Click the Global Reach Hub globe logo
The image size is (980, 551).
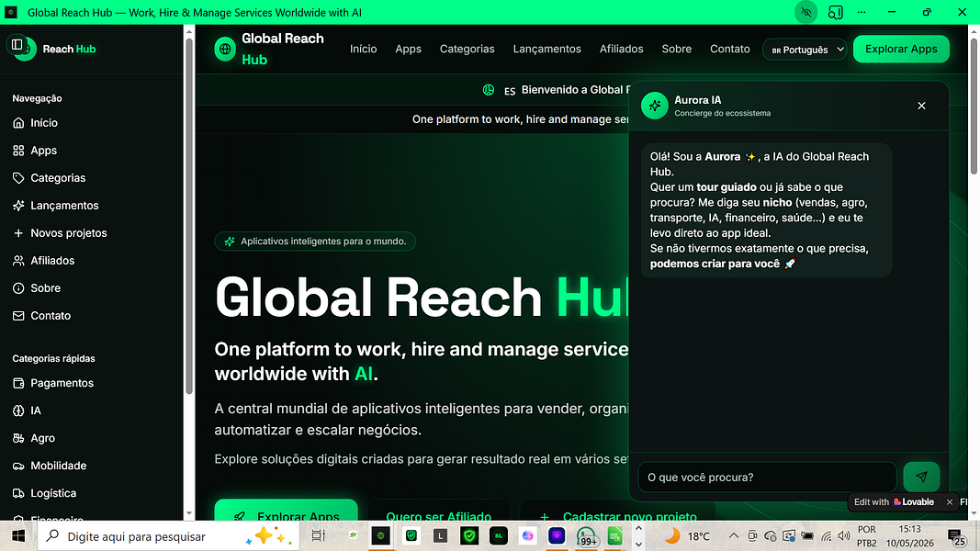225,49
